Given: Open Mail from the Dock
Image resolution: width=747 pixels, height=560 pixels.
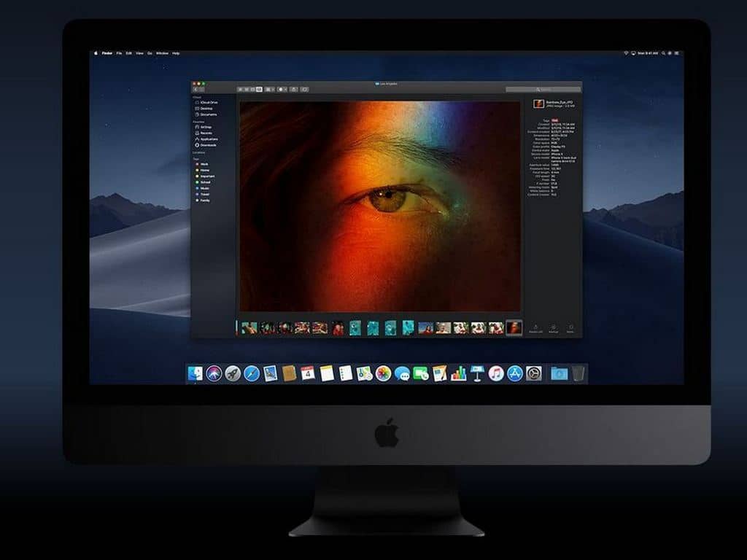Looking at the screenshot, I should click(270, 374).
